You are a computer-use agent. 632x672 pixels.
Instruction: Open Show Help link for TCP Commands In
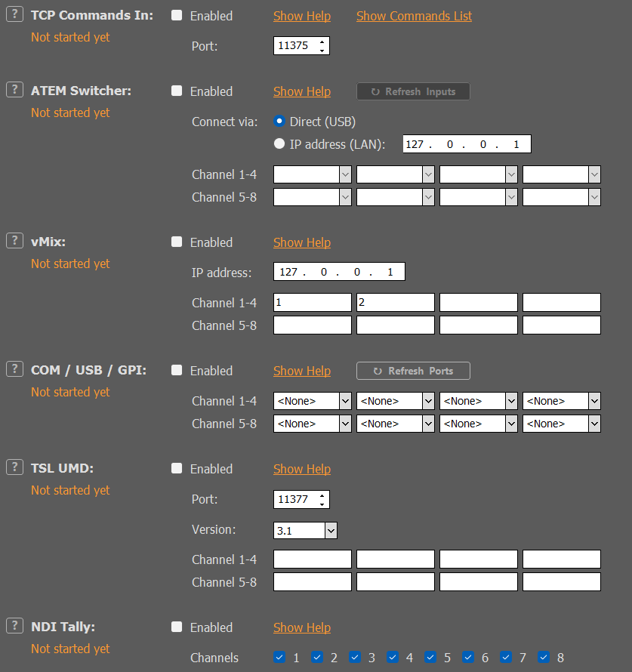click(302, 17)
